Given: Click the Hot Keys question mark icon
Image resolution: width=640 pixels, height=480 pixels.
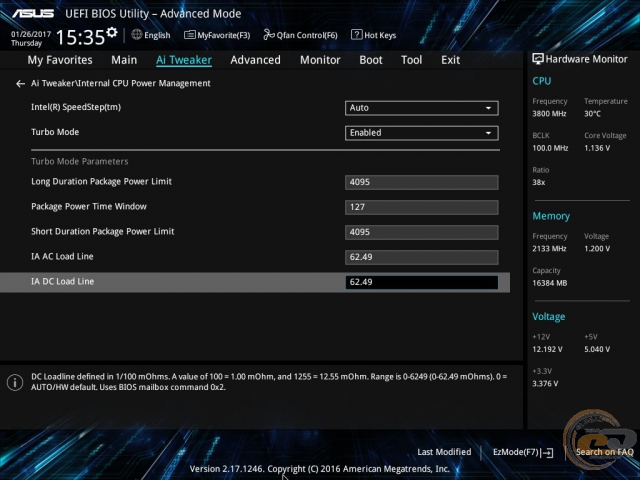Looking at the screenshot, I should (x=356, y=35).
